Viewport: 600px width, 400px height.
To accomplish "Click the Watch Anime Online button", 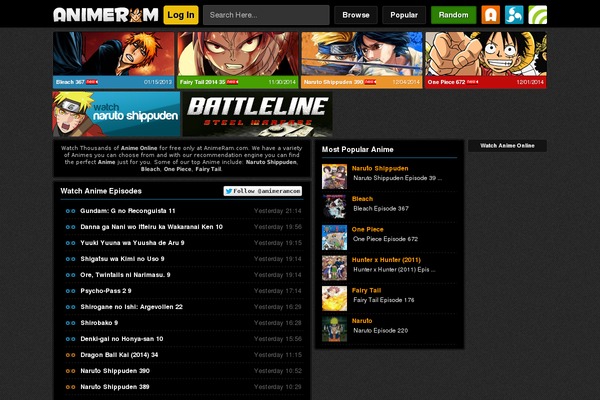I will pyautogui.click(x=507, y=146).
